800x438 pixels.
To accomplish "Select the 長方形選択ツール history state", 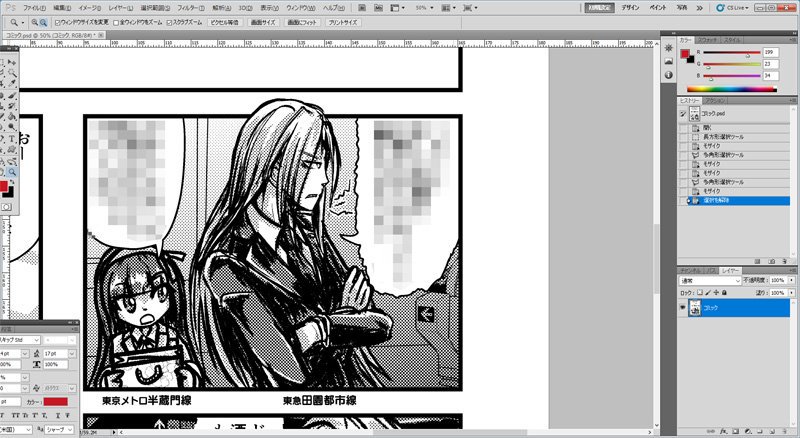I will pyautogui.click(x=735, y=137).
